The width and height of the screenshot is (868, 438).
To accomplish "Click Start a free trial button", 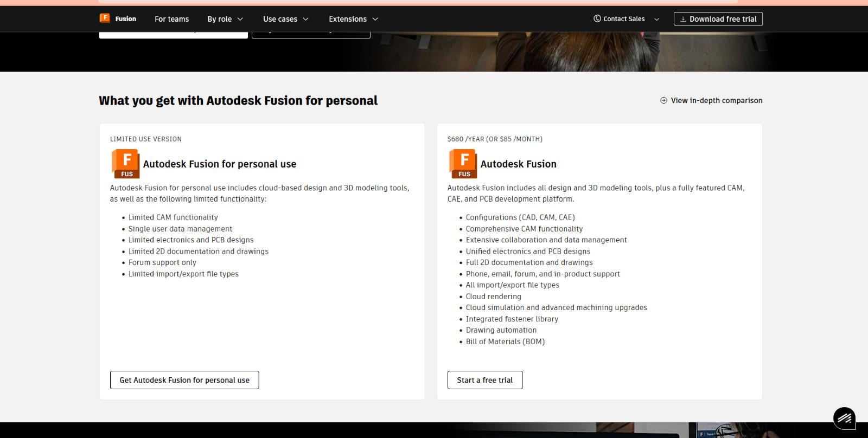I will click(485, 380).
